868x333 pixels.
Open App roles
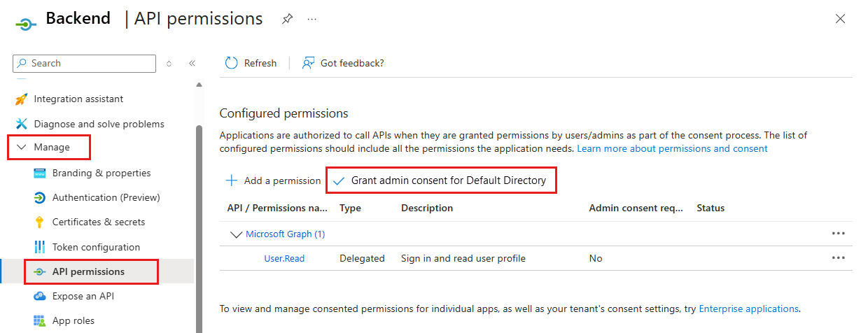coord(73,320)
